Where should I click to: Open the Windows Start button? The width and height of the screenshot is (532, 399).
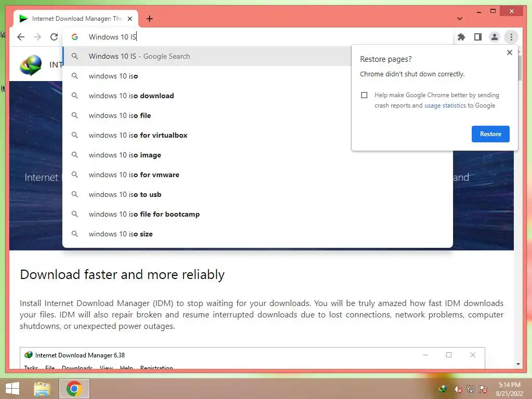coord(12,389)
